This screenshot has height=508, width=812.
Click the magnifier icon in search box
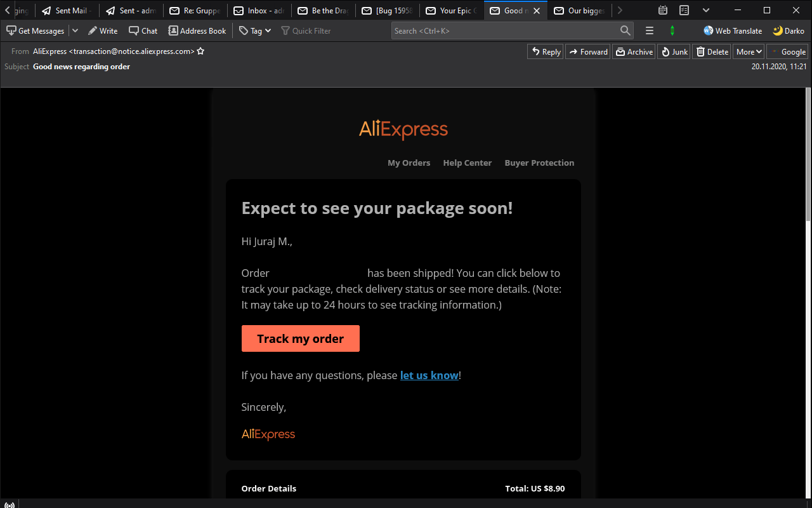point(625,30)
